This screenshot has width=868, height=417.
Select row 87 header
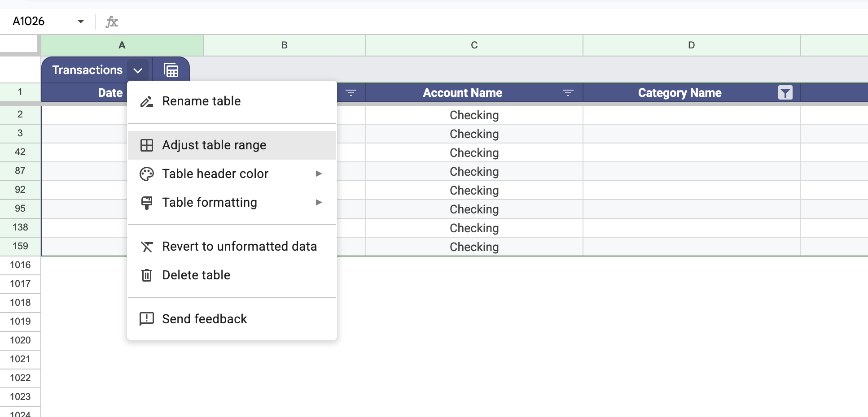pyautogui.click(x=20, y=171)
